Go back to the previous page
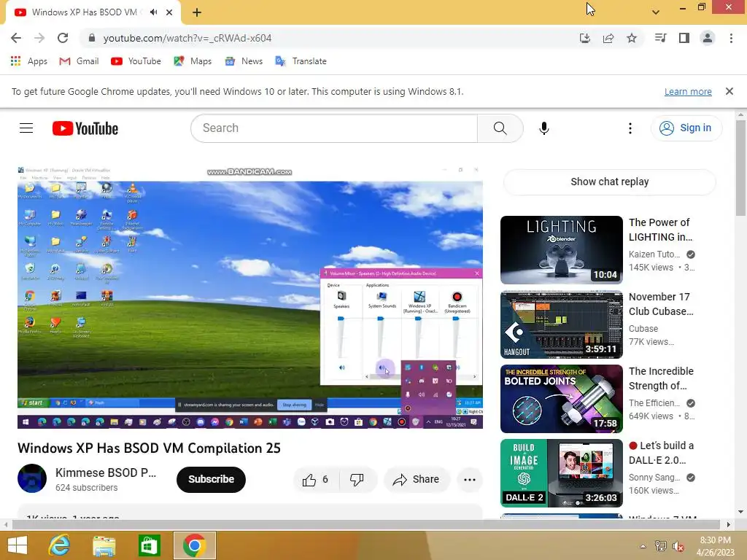This screenshot has height=560, width=747. (x=16, y=38)
